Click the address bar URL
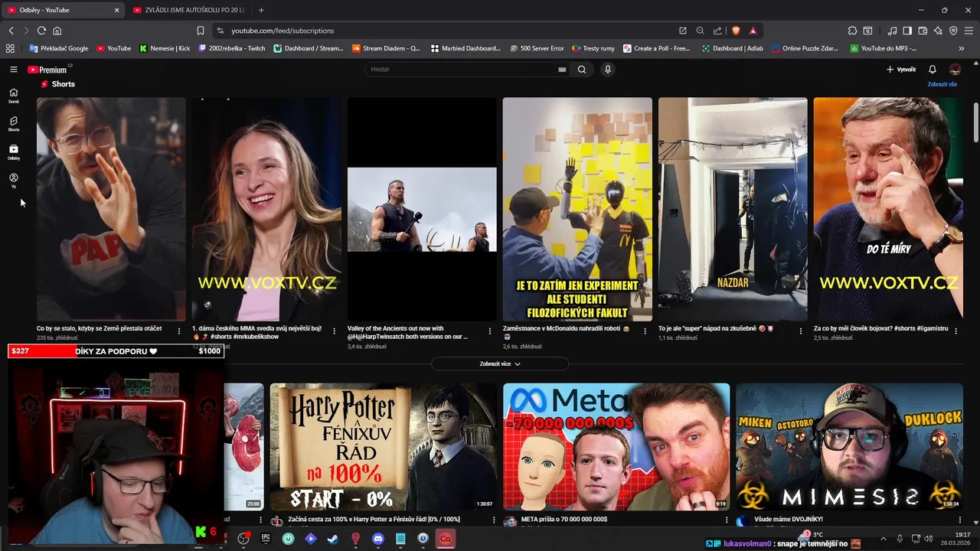Image resolution: width=980 pixels, height=551 pixels. pos(283,31)
